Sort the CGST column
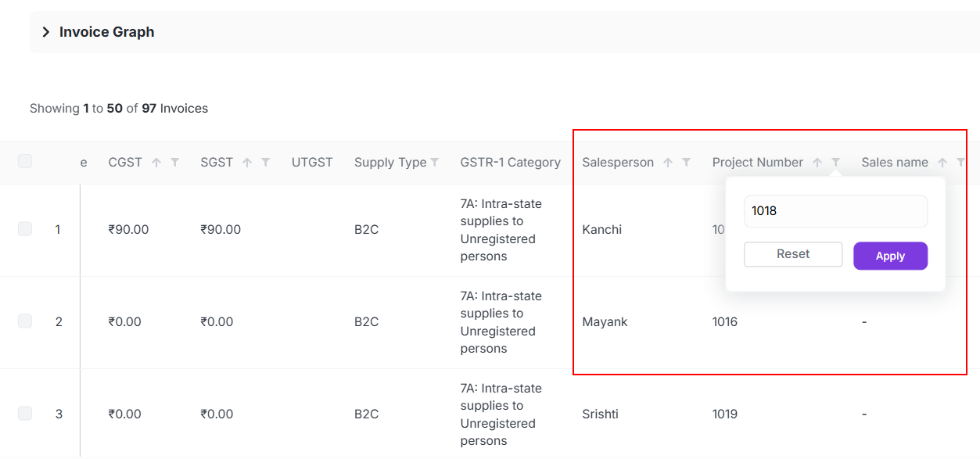Image resolution: width=980 pixels, height=459 pixels. click(156, 163)
